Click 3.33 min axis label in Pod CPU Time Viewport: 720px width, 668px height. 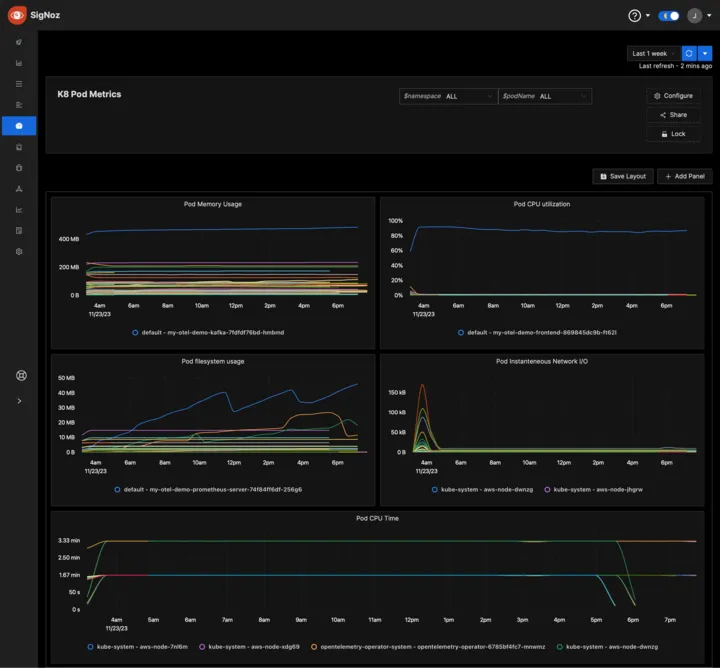[x=69, y=540]
